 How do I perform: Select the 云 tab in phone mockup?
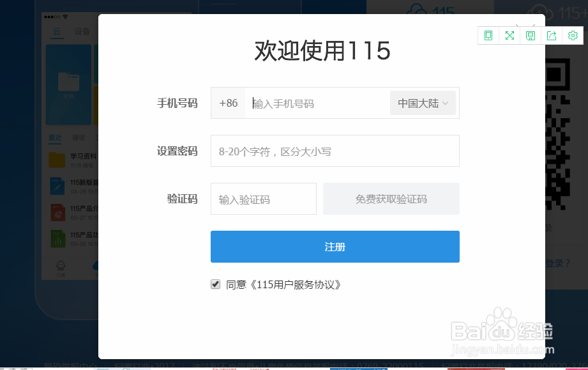57,31
